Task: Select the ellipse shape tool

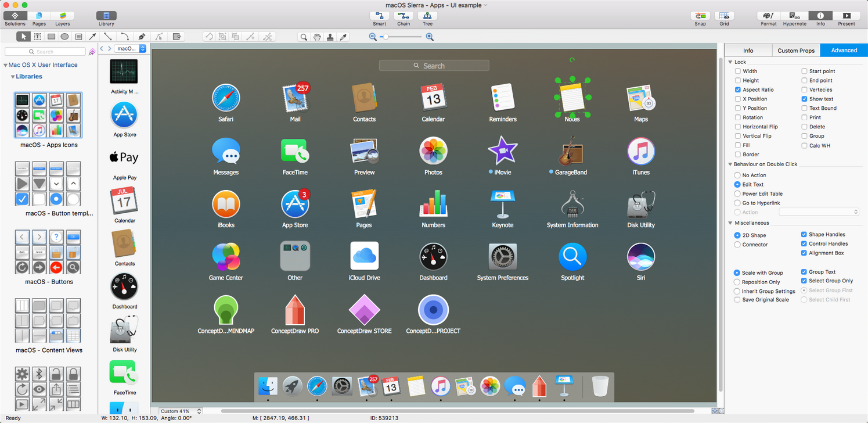Action: click(65, 37)
